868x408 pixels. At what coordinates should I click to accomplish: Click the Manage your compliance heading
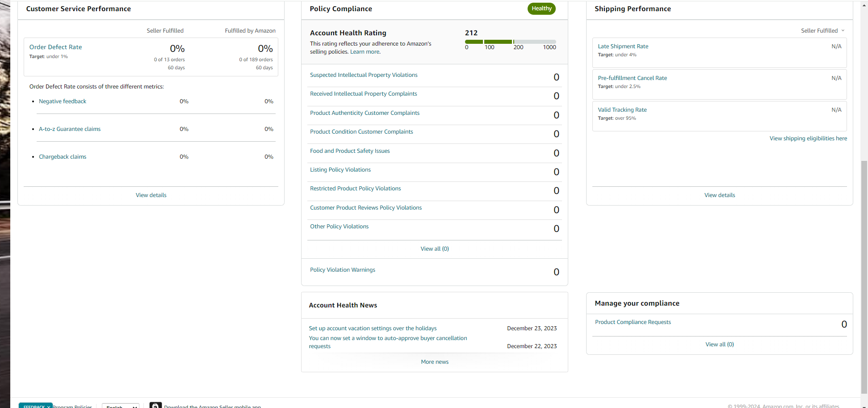pos(637,303)
